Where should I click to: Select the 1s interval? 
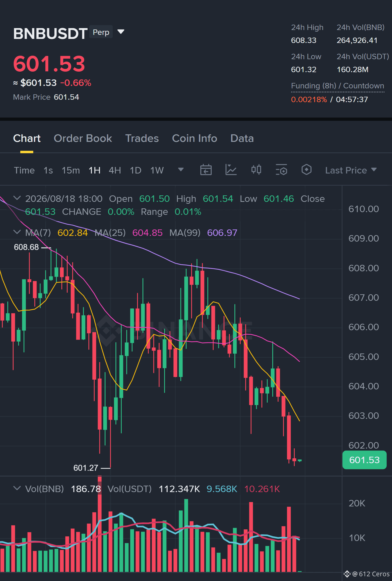pos(48,170)
